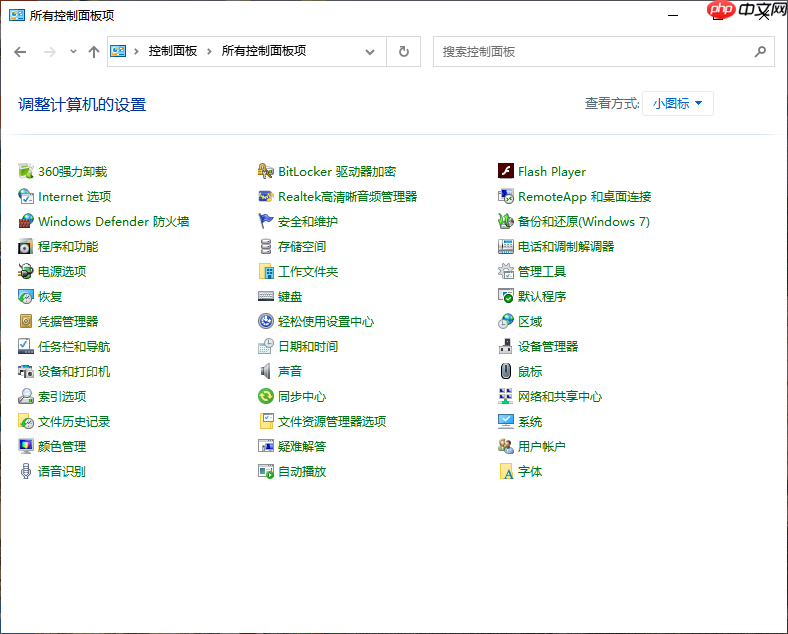The image size is (788, 634).
Task: Open the 360强力卸载 icon
Action: coord(26,171)
